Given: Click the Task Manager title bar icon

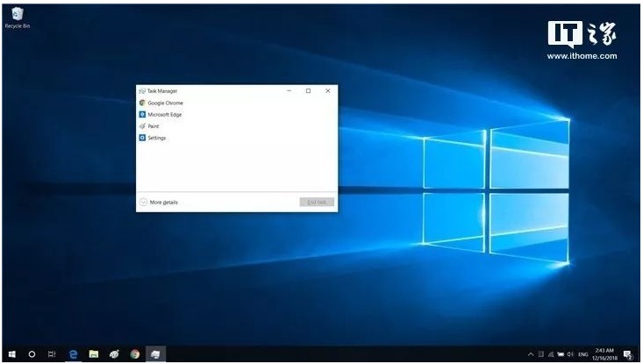Looking at the screenshot, I should click(142, 91).
